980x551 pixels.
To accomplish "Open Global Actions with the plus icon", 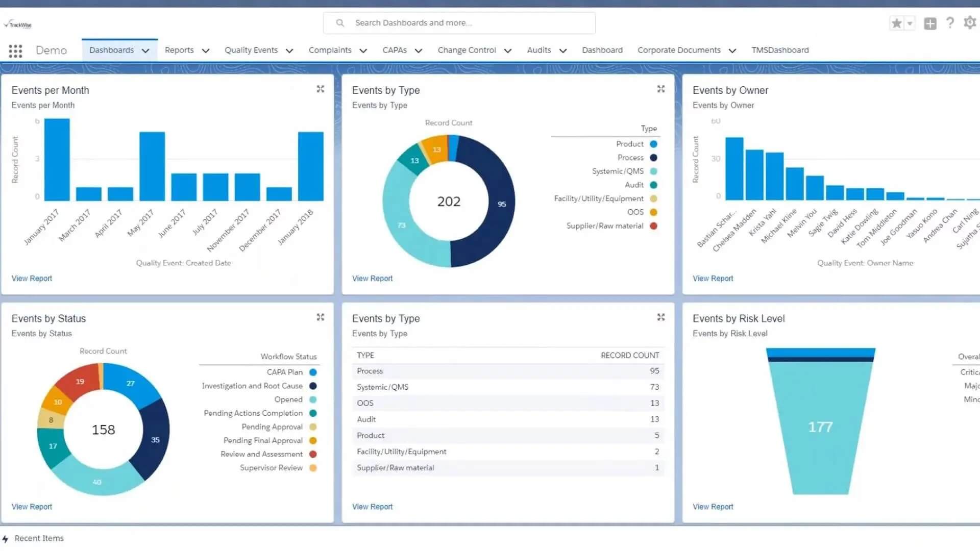I will click(930, 23).
